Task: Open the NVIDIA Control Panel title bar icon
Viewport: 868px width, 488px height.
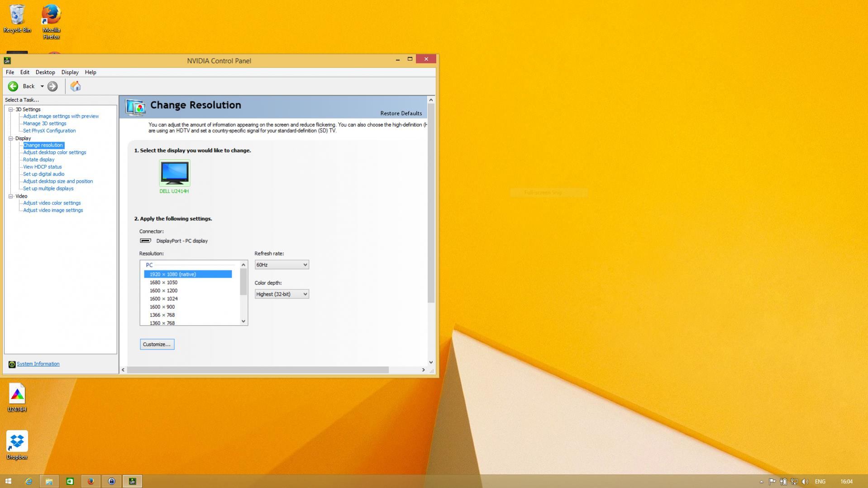Action: (7, 61)
